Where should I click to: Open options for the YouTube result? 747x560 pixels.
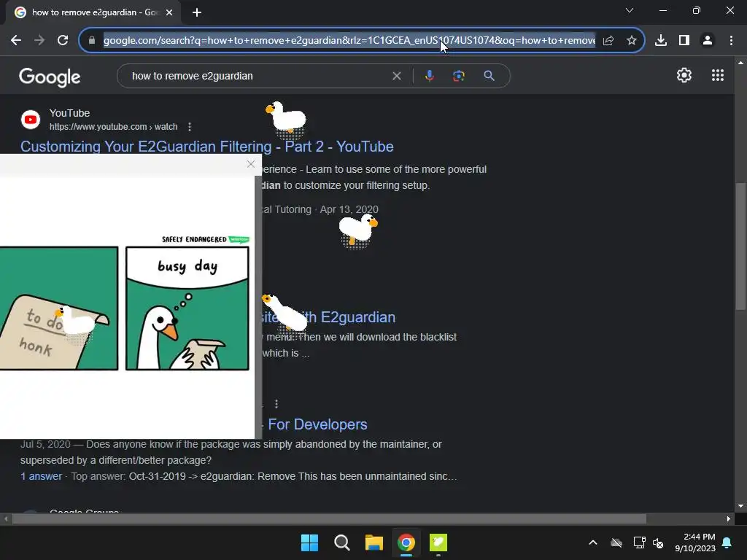[x=190, y=127]
